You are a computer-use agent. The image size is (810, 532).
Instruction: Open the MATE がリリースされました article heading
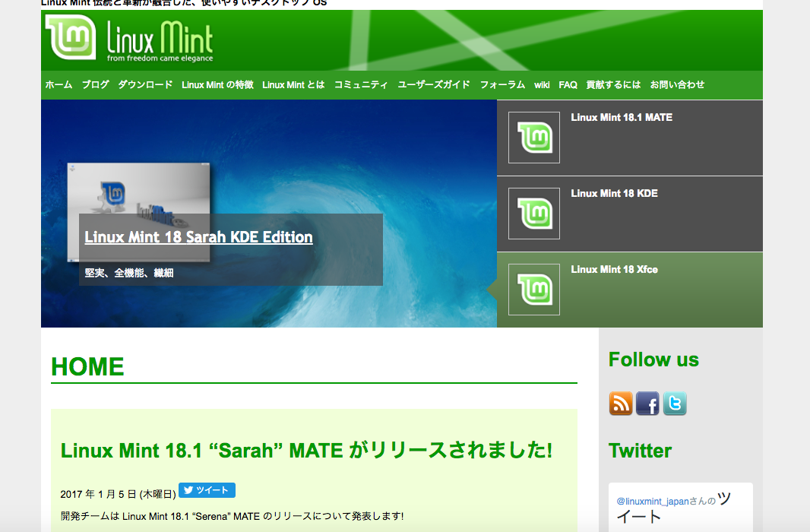(306, 450)
